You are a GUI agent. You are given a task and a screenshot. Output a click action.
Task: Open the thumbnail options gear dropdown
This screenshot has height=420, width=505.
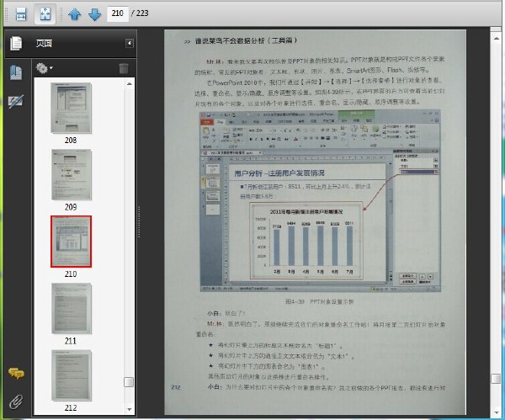click(44, 68)
